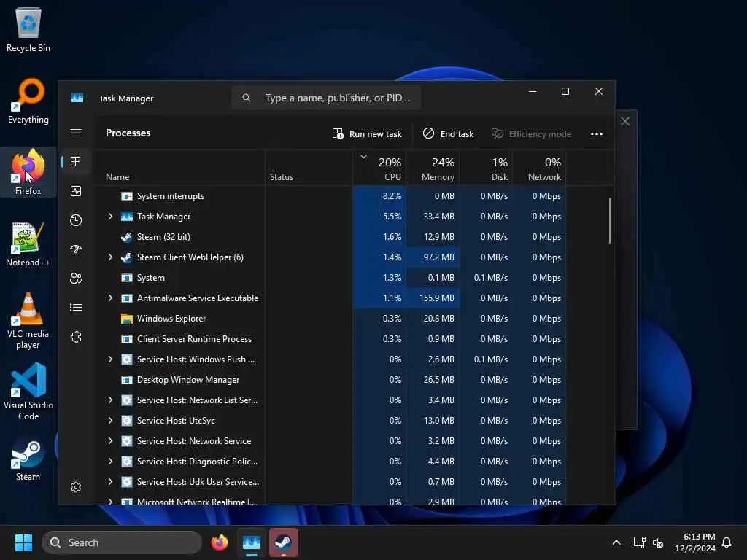The height and width of the screenshot is (560, 747).
Task: Open the Task Manager navigation hamburger menu
Action: click(x=76, y=133)
